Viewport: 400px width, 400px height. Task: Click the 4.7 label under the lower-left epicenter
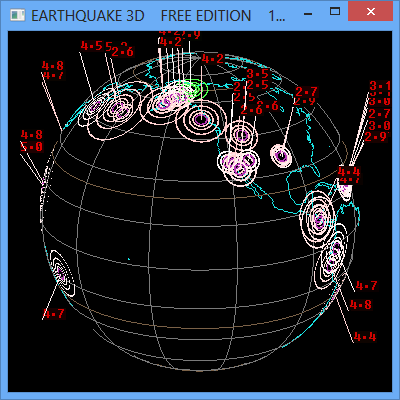click(x=54, y=314)
